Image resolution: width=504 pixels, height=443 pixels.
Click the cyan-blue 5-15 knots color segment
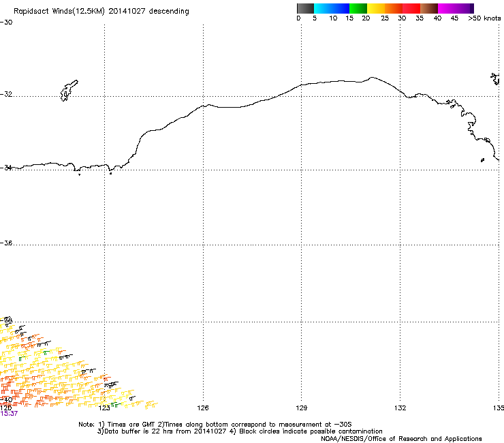click(332, 8)
